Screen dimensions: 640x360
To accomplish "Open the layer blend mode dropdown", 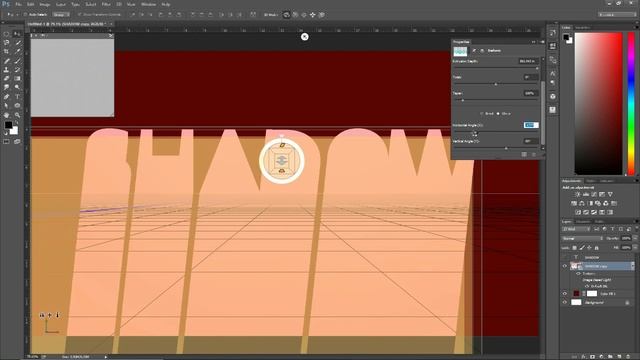I will coord(583,238).
